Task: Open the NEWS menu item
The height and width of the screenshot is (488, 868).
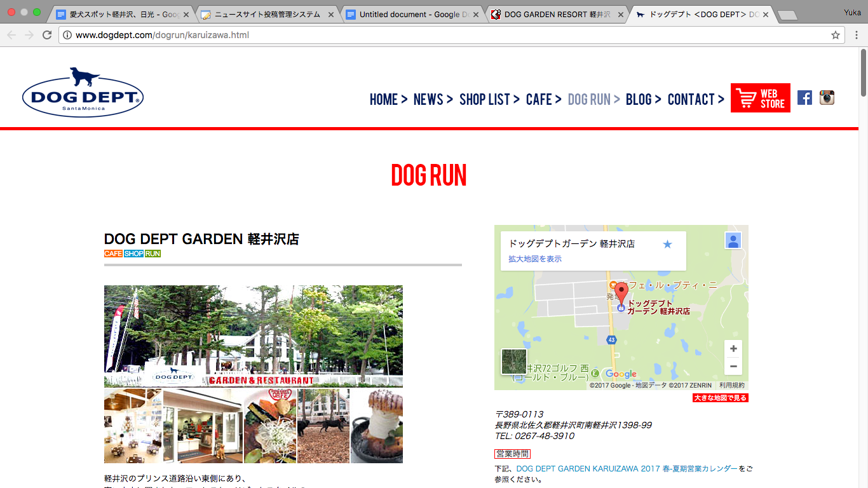Action: click(433, 99)
